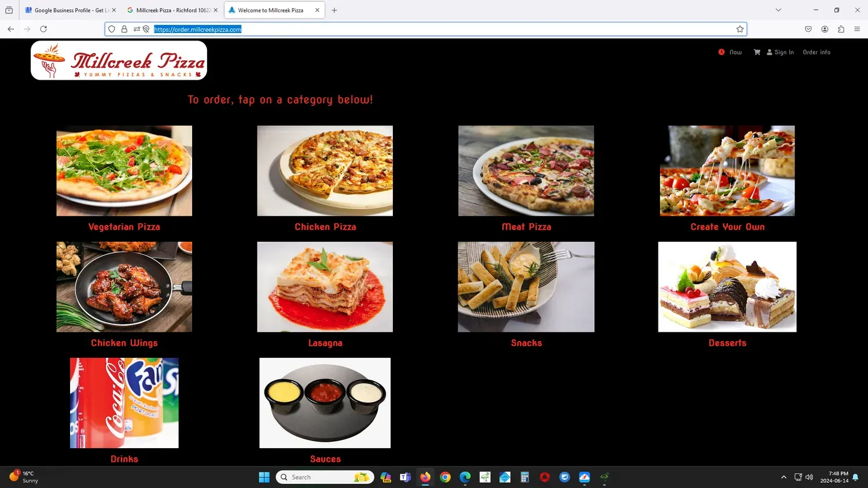
Task: Open Firefox View icon in tab bar
Action: [x=9, y=10]
